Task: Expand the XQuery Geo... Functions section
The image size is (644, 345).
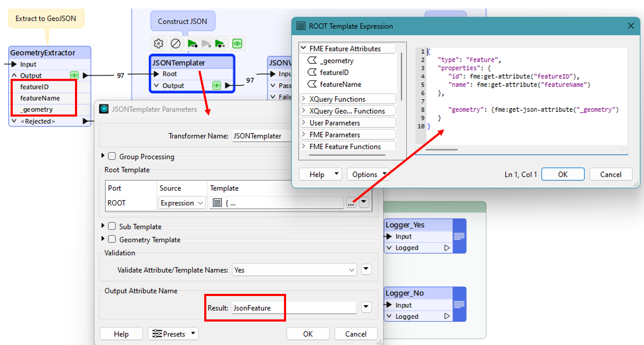Action: [304, 111]
